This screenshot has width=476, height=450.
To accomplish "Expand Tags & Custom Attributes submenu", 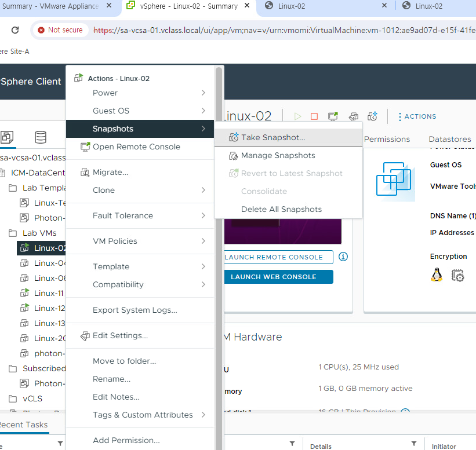I will tap(140, 415).
